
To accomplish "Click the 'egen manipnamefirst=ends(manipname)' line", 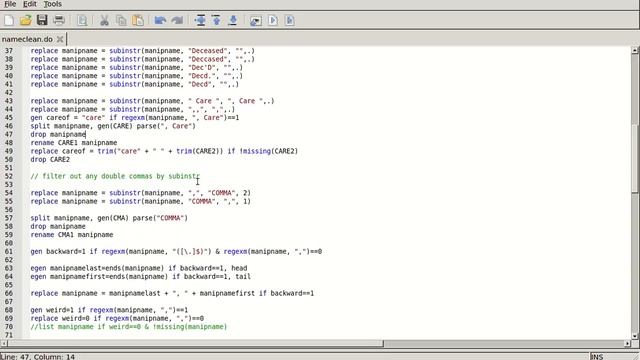I will (140, 277).
